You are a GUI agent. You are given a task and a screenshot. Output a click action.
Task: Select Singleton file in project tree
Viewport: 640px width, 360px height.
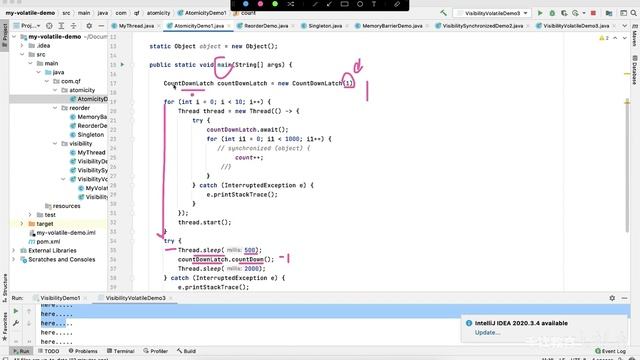[91, 135]
